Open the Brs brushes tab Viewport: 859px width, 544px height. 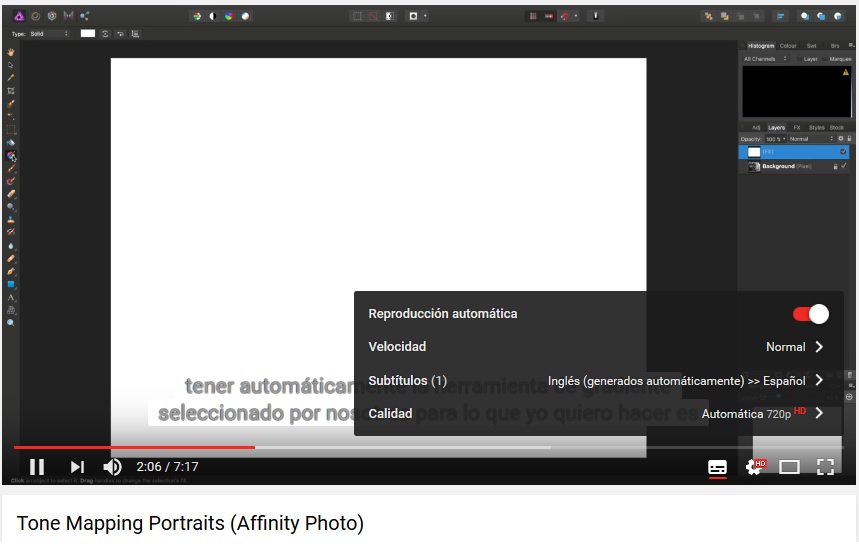click(835, 46)
